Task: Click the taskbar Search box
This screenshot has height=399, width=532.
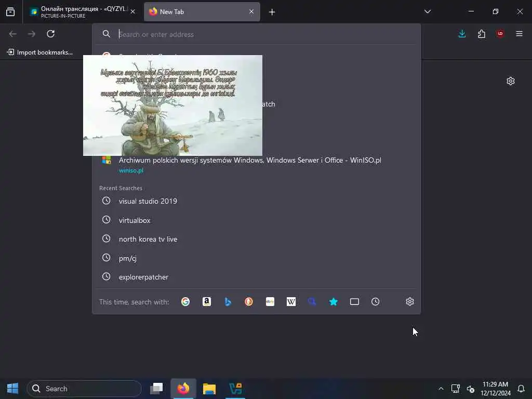Action: 84,389
